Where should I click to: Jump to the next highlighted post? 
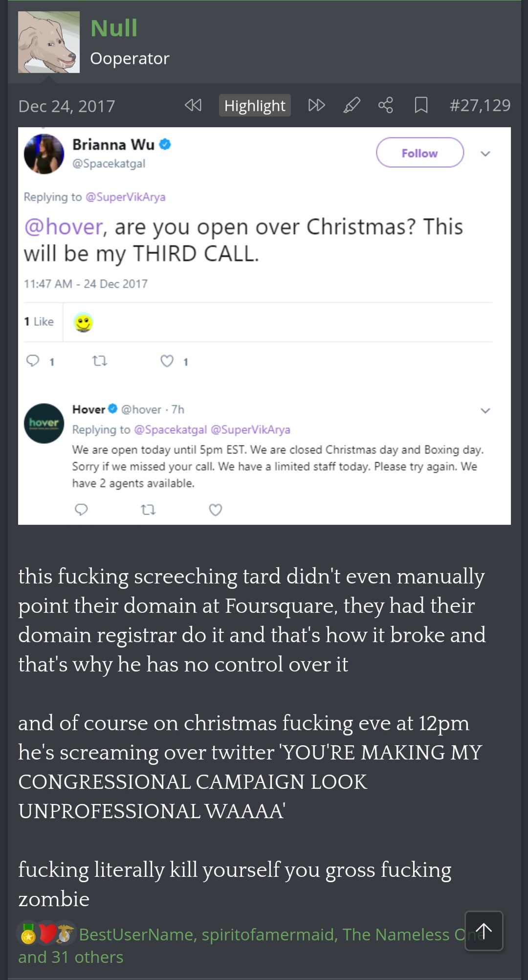316,105
